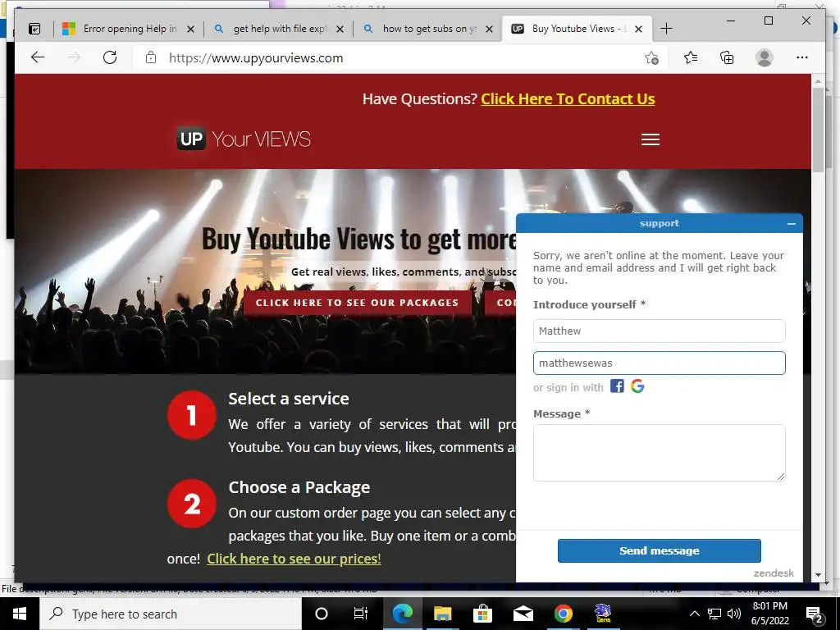840x630 pixels.
Task: Open the Sonic game icon on taskbar
Action: 603,614
